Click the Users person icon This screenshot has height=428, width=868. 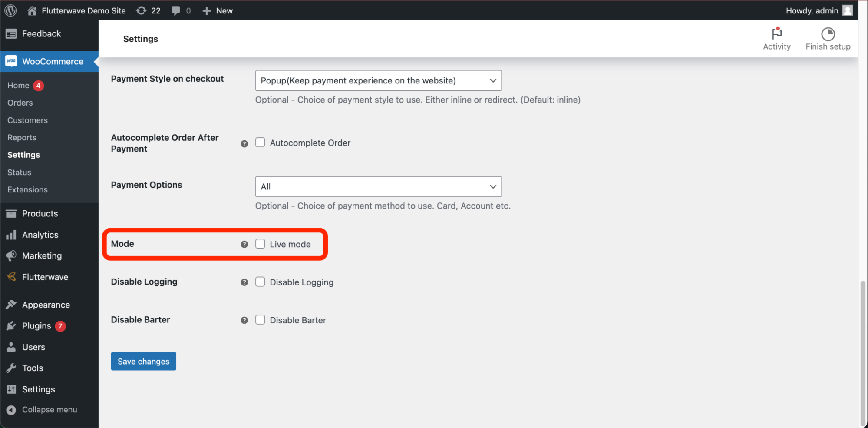pos(11,347)
